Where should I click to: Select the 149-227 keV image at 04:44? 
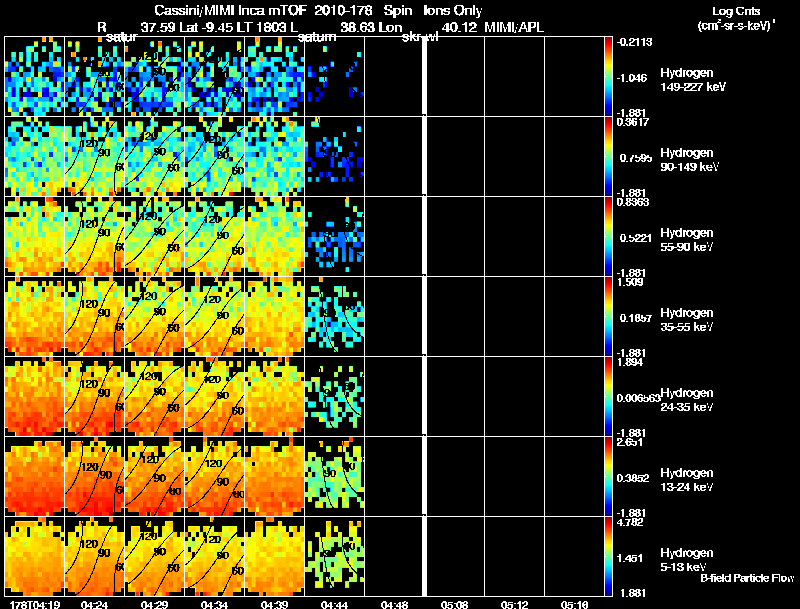334,77
